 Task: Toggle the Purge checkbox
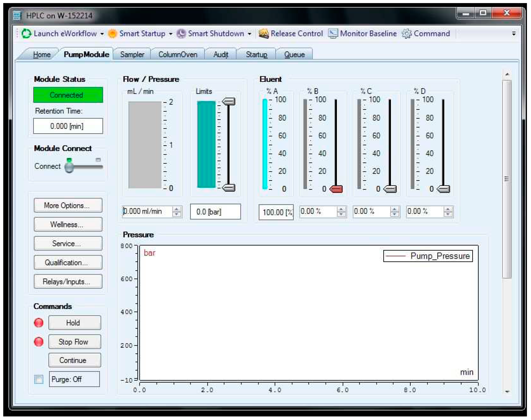[x=39, y=379]
